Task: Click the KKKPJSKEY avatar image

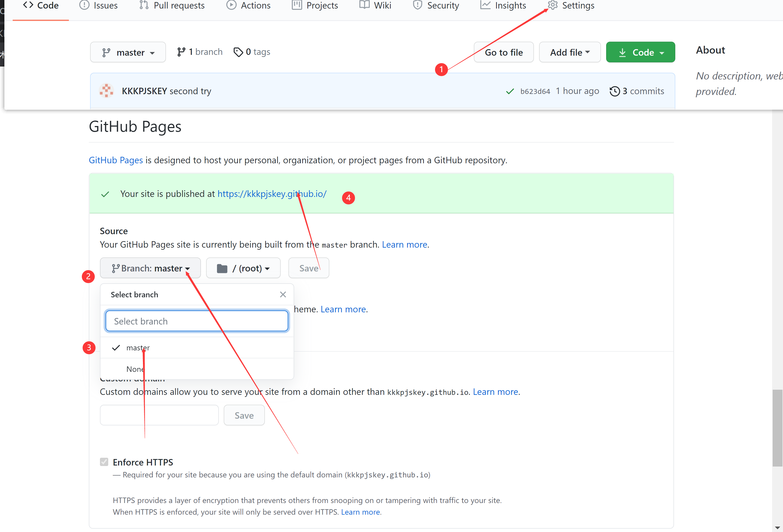Action: (106, 91)
